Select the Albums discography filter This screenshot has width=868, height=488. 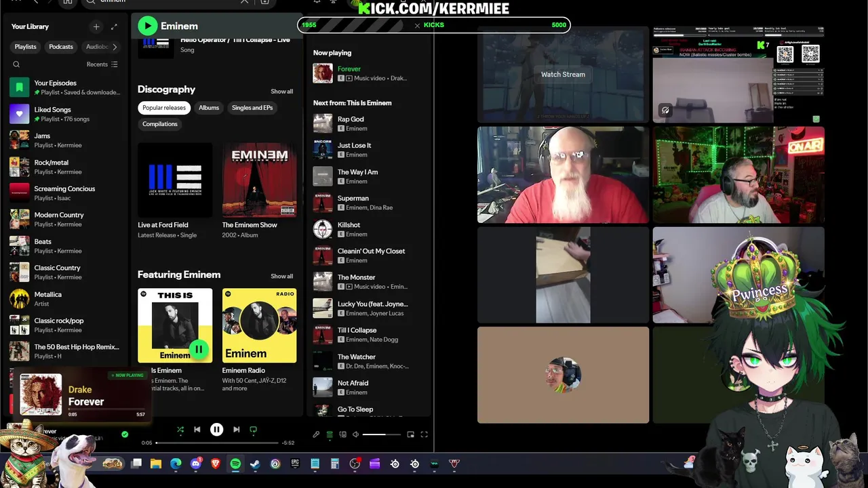click(x=209, y=108)
